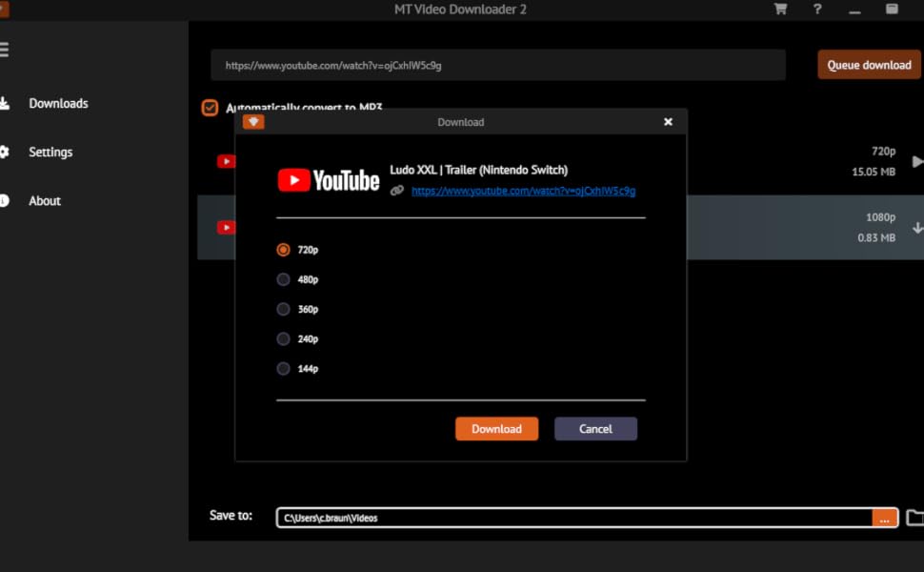924x572 pixels.
Task: Go to the Downloads section
Action: (59, 103)
